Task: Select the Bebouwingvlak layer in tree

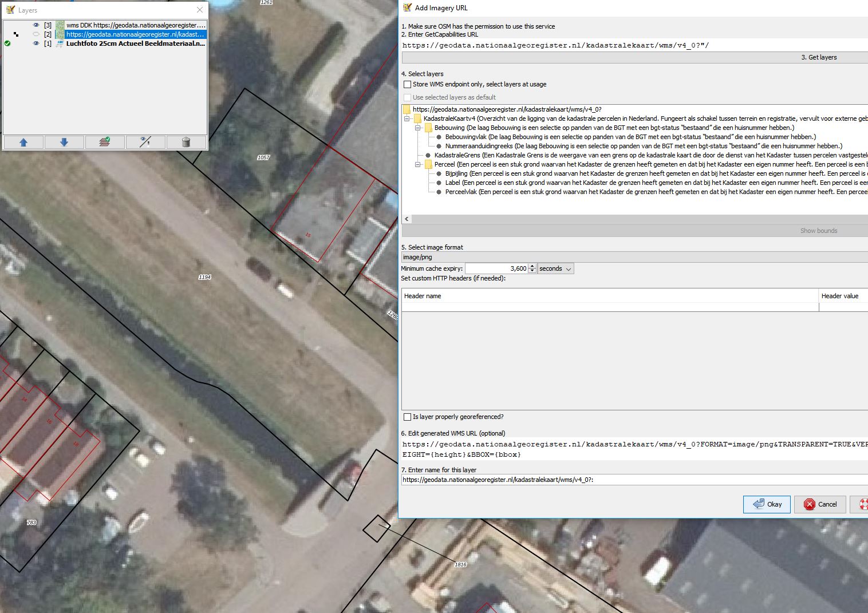Action: coord(630,137)
